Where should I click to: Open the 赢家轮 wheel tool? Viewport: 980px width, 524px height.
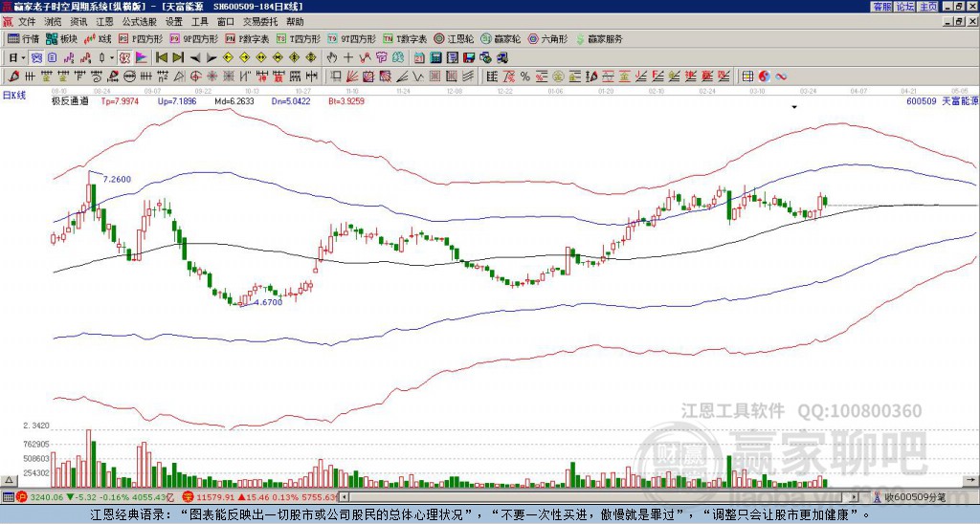click(x=501, y=38)
